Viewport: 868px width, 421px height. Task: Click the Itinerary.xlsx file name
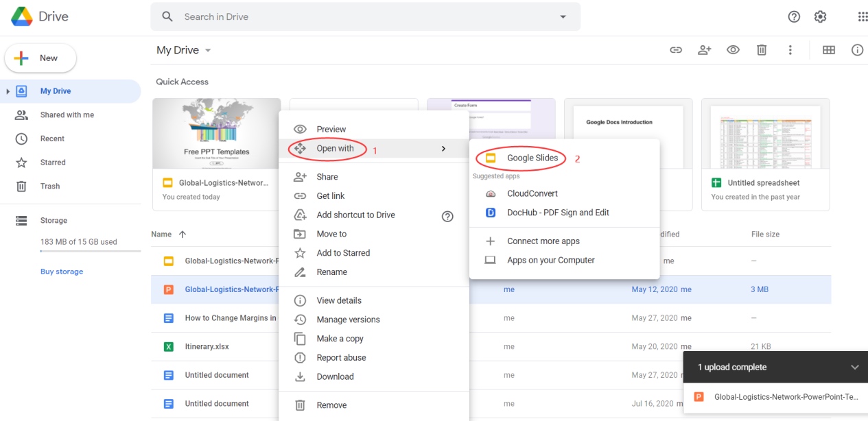click(207, 347)
